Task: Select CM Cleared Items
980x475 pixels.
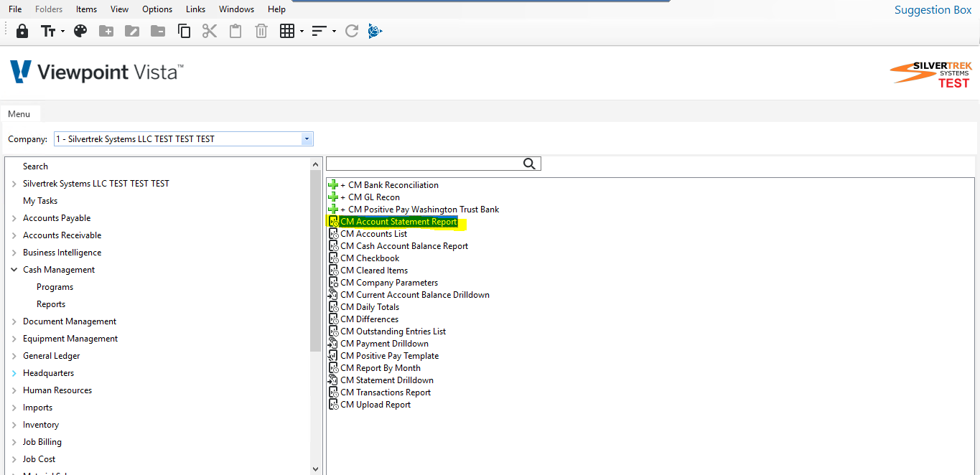Action: pos(374,271)
